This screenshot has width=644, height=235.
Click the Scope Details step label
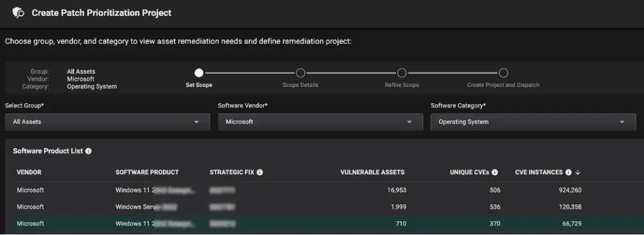click(300, 85)
